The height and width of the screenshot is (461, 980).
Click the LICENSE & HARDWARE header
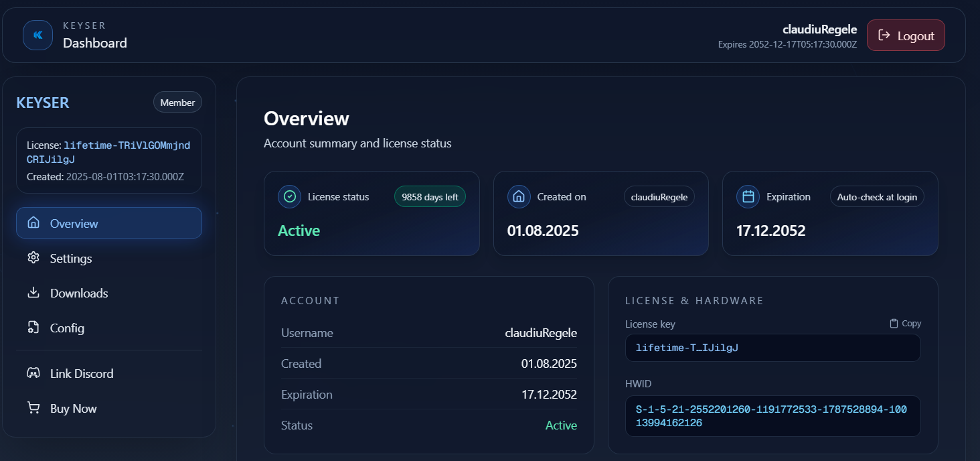(694, 301)
